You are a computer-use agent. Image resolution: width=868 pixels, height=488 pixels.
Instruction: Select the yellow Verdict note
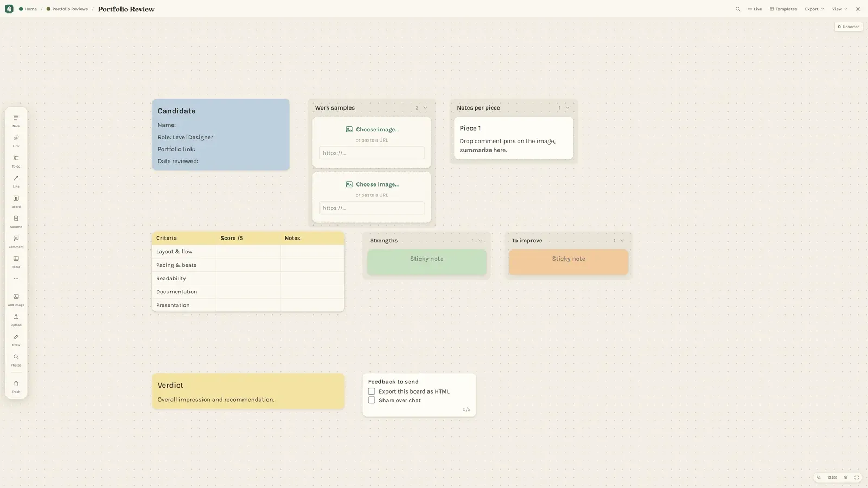click(248, 391)
